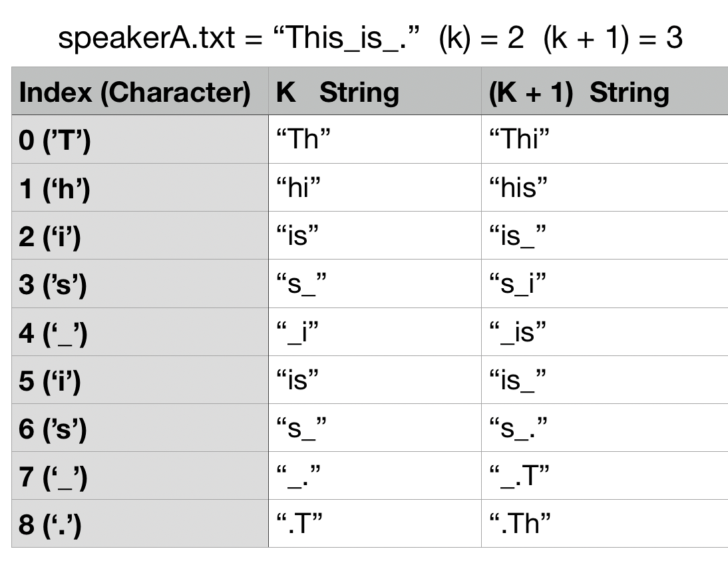Click the "Index (Character)" column header

(x=135, y=92)
